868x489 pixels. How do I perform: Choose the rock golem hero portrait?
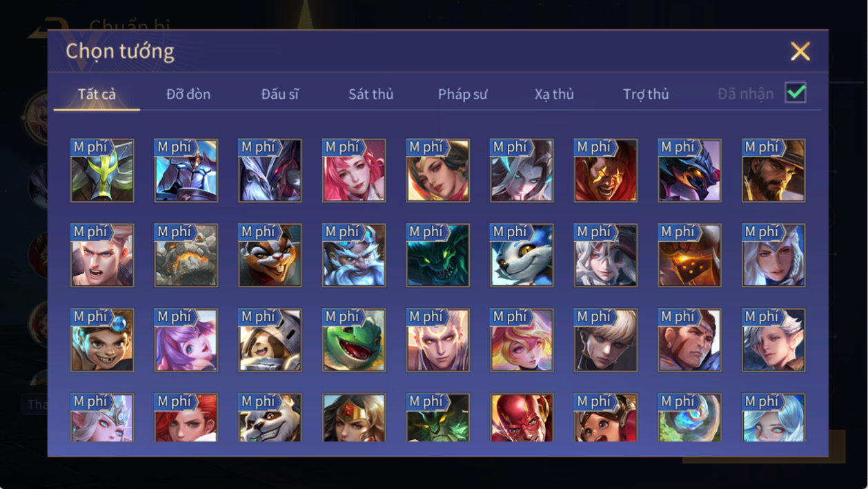[x=186, y=255]
